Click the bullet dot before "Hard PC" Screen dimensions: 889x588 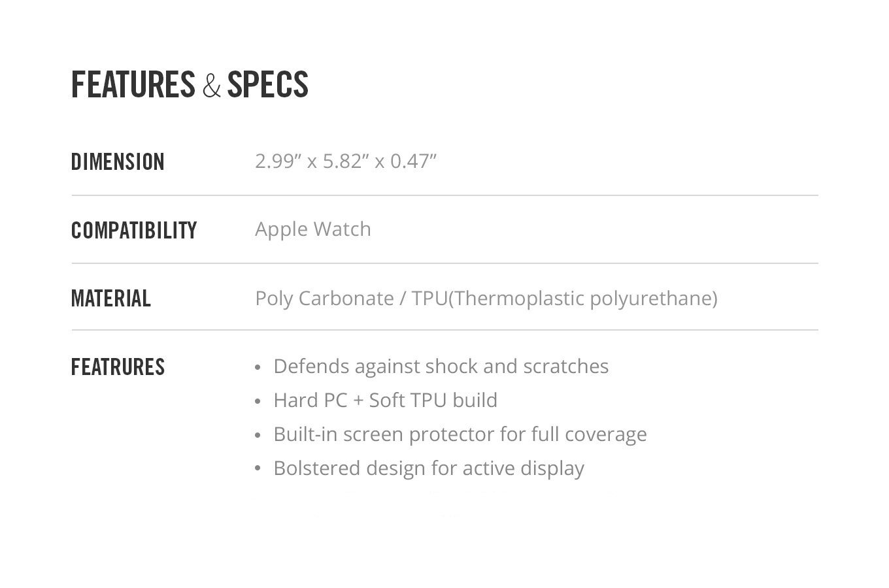point(258,402)
